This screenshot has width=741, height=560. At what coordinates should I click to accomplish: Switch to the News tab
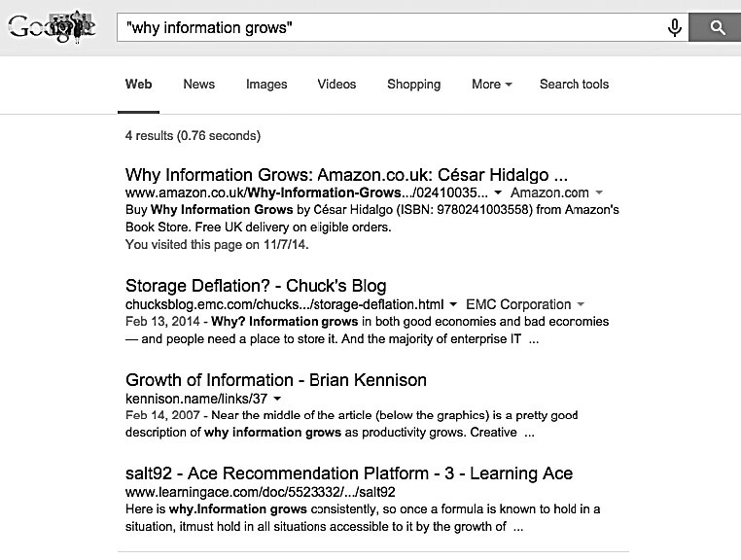coord(198,85)
